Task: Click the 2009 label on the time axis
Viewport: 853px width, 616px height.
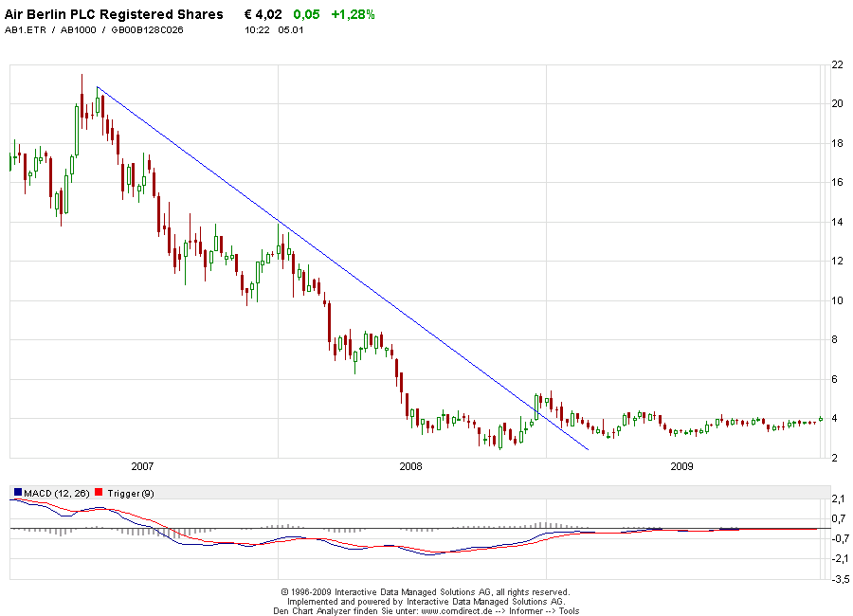Action: pyautogui.click(x=681, y=466)
